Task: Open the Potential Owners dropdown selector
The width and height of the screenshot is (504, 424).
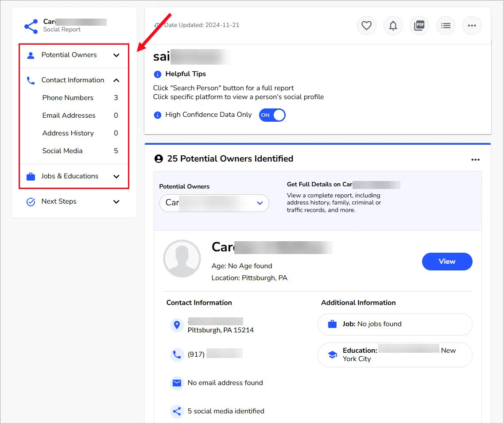Action: (x=214, y=203)
